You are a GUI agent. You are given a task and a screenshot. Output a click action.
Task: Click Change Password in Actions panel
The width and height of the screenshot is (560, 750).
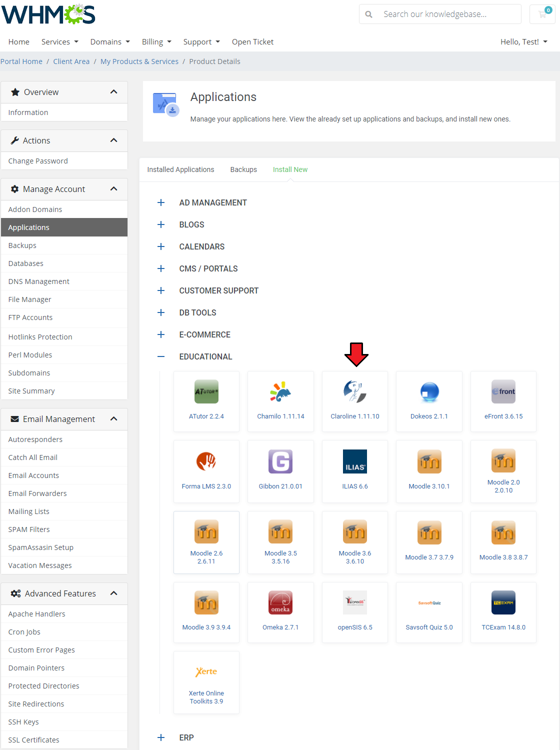pos(64,161)
